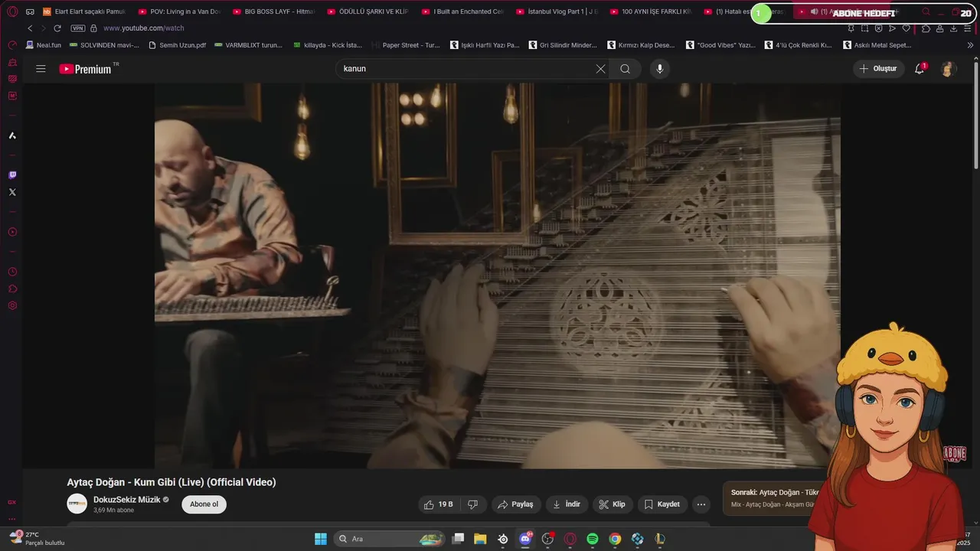Image resolution: width=980 pixels, height=551 pixels.
Task: Open the DokuzSekiz Müzik channel link
Action: (127, 500)
